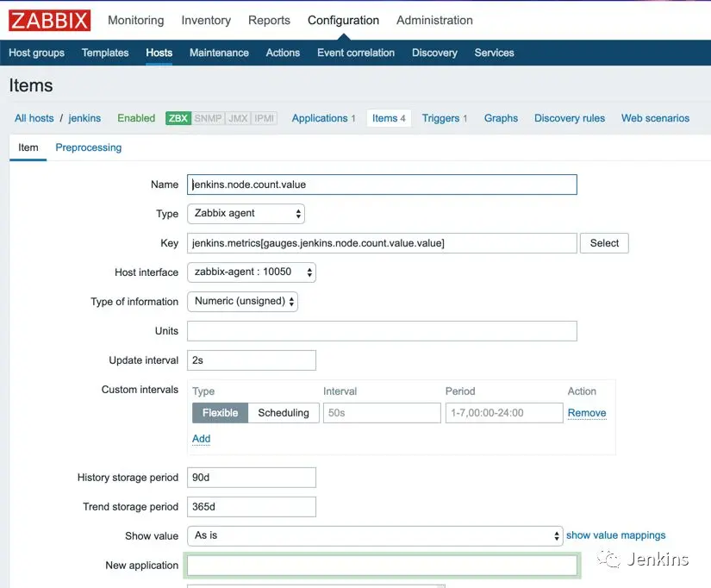Click the History storage period field
The width and height of the screenshot is (711, 588).
[251, 478]
